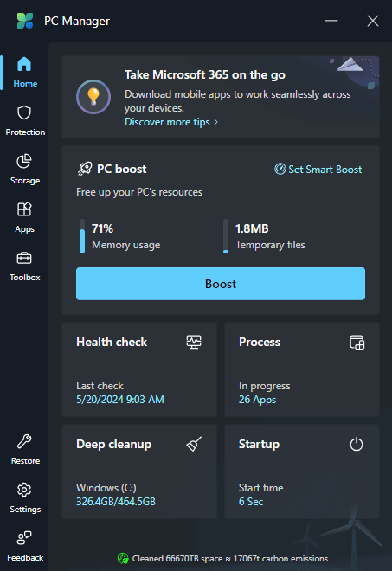This screenshot has width=392, height=571.
Task: Click the Health check monitor icon
Action: click(x=194, y=342)
